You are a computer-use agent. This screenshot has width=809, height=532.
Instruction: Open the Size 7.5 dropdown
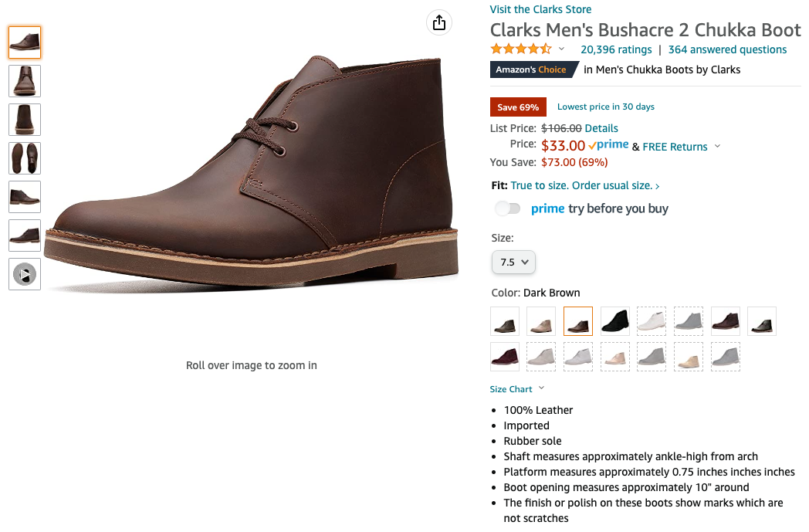click(x=513, y=263)
